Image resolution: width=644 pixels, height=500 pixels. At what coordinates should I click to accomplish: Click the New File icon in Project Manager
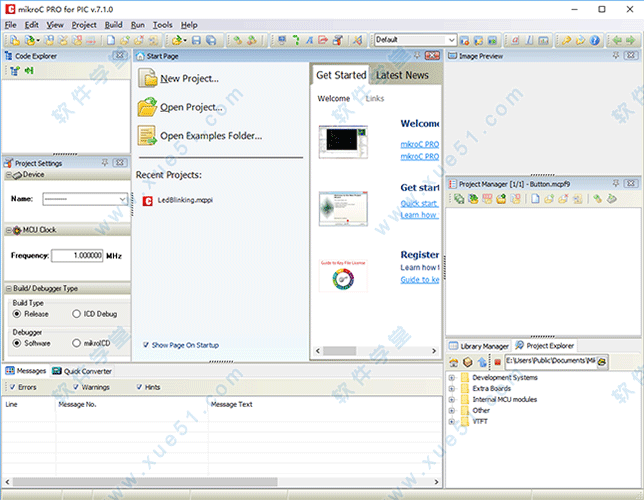tap(535, 199)
